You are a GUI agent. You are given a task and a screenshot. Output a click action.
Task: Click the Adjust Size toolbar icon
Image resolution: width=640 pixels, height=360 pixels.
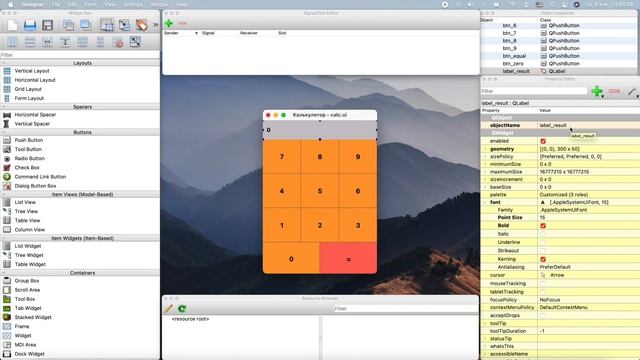point(135,42)
